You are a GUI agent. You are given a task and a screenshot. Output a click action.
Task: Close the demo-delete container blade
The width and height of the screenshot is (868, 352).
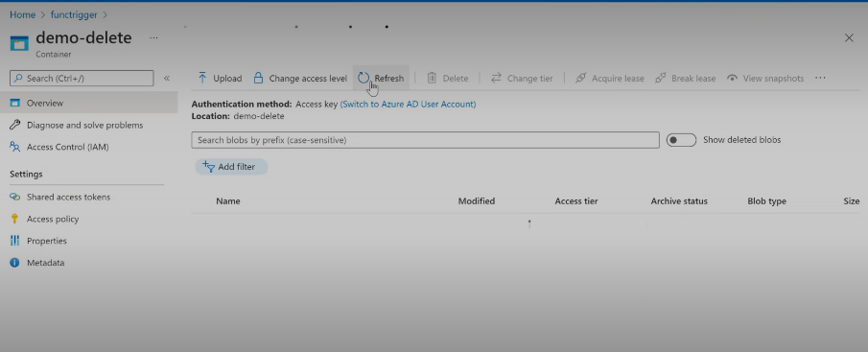tap(849, 37)
